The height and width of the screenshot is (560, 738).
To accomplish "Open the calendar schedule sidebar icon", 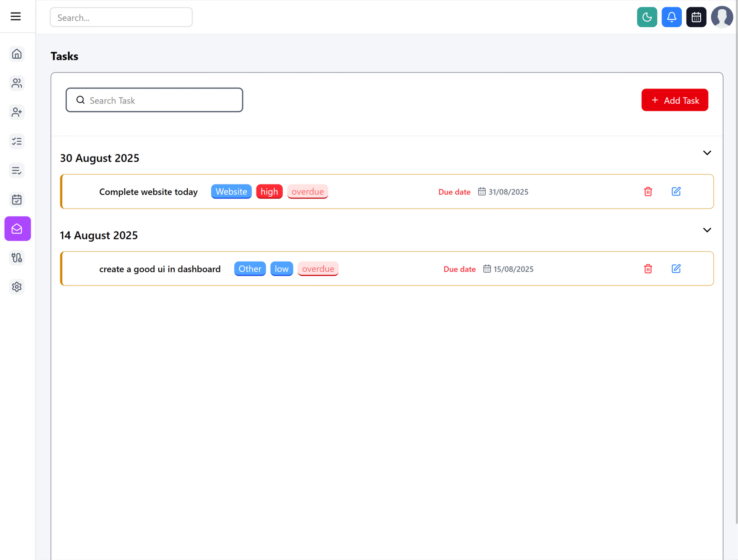I will 17,199.
